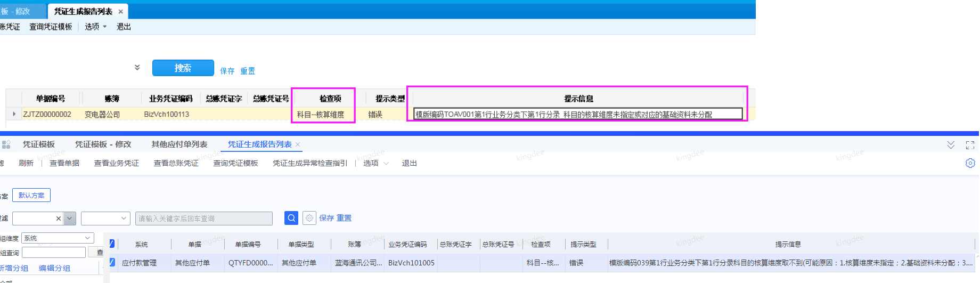Open the app grid home icon
This screenshot has width=980, height=283.
[x=6, y=144]
